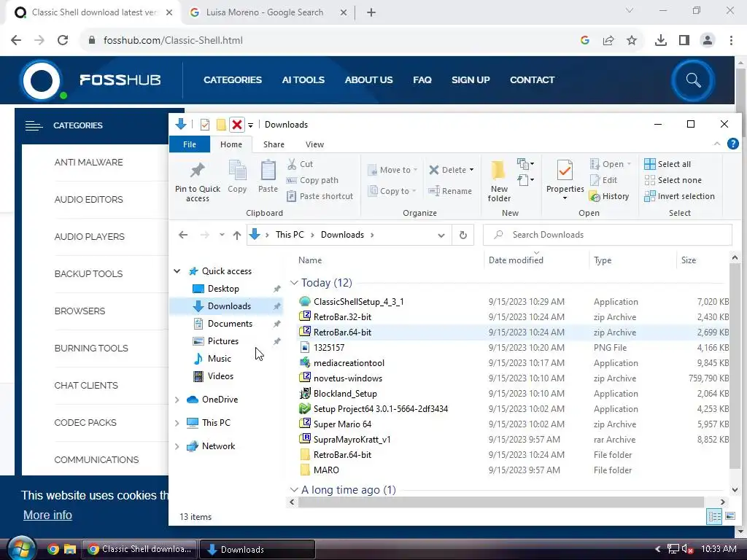Image resolution: width=747 pixels, height=560 pixels.
Task: Collapse the Today (12) group
Action: (x=294, y=283)
